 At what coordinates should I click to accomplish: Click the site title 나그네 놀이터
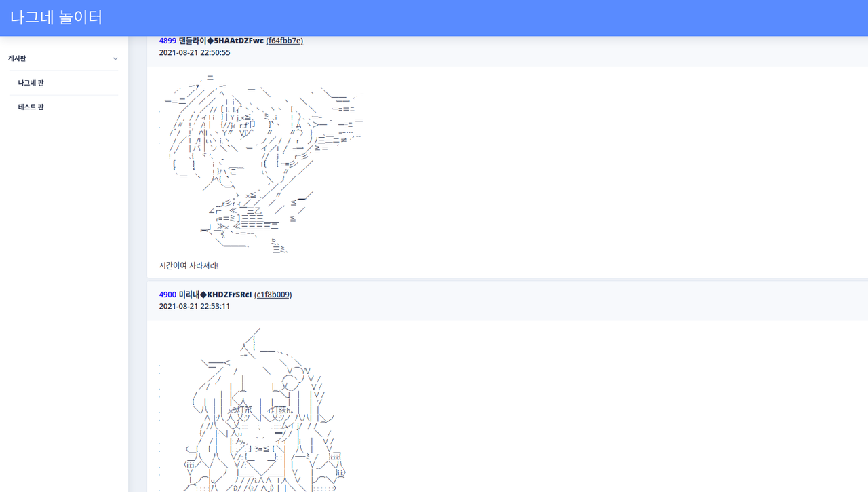55,18
